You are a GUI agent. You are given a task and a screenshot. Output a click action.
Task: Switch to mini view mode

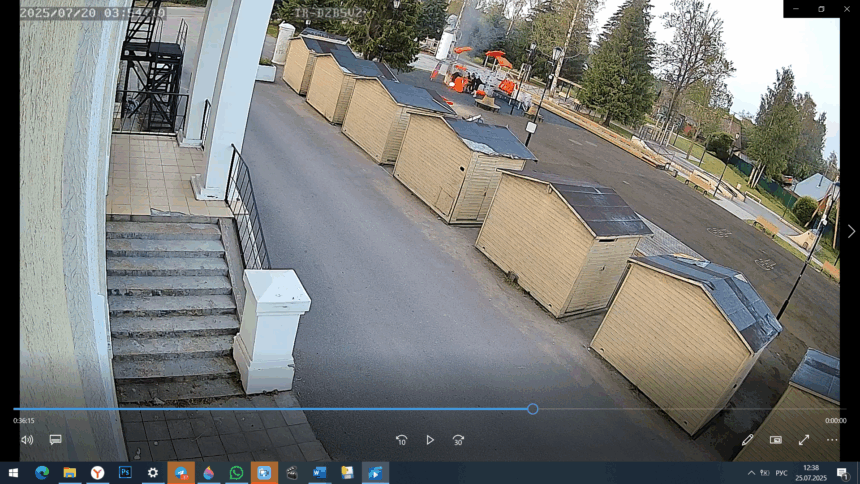[775, 440]
